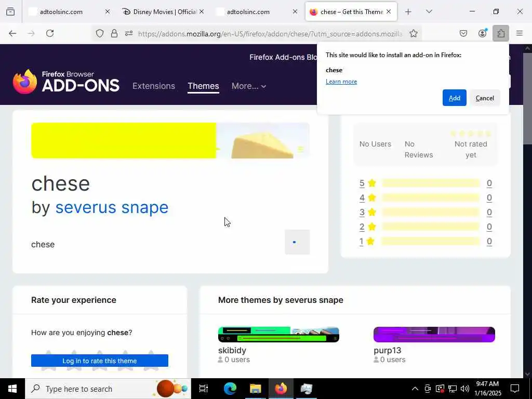The height and width of the screenshot is (399, 532).
Task: Open the volume control in tray
Action: pos(465,389)
